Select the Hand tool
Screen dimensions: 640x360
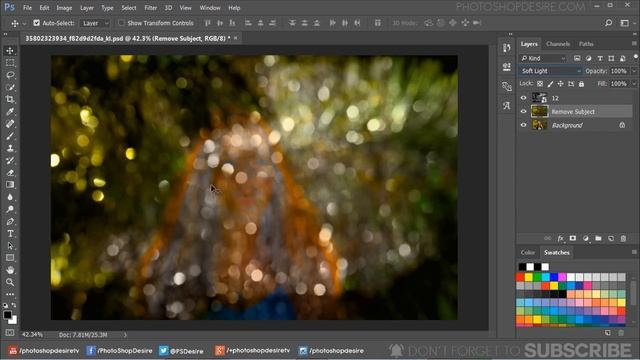click(10, 270)
